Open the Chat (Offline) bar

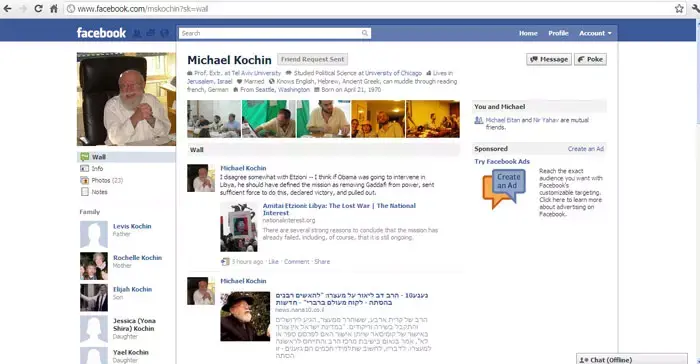pos(632,359)
